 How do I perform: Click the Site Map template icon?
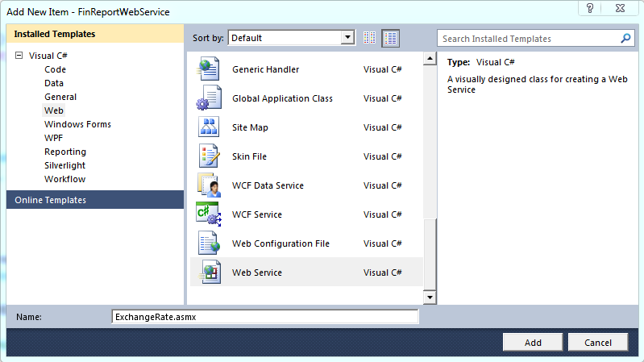coord(208,127)
